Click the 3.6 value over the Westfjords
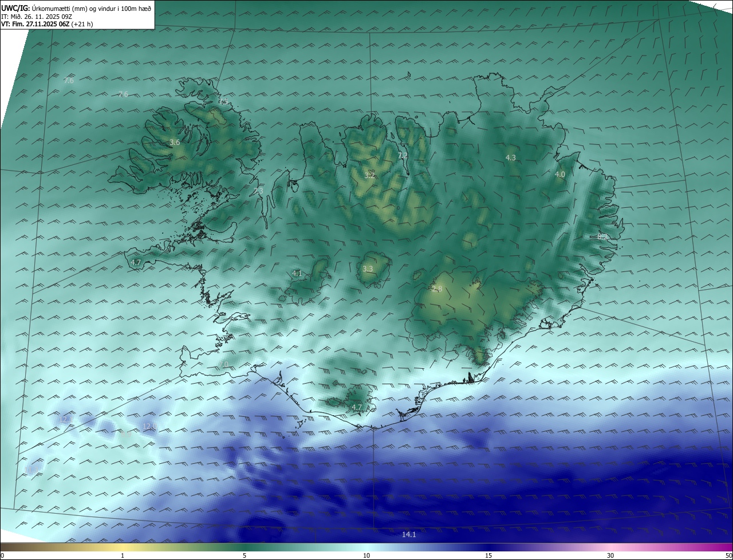733x560 pixels. click(175, 142)
